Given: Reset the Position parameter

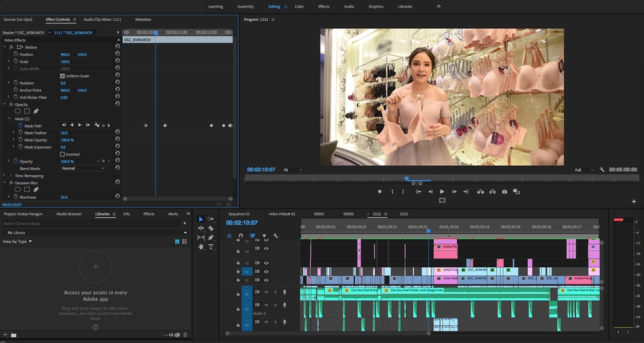Looking at the screenshot, I should [117, 54].
